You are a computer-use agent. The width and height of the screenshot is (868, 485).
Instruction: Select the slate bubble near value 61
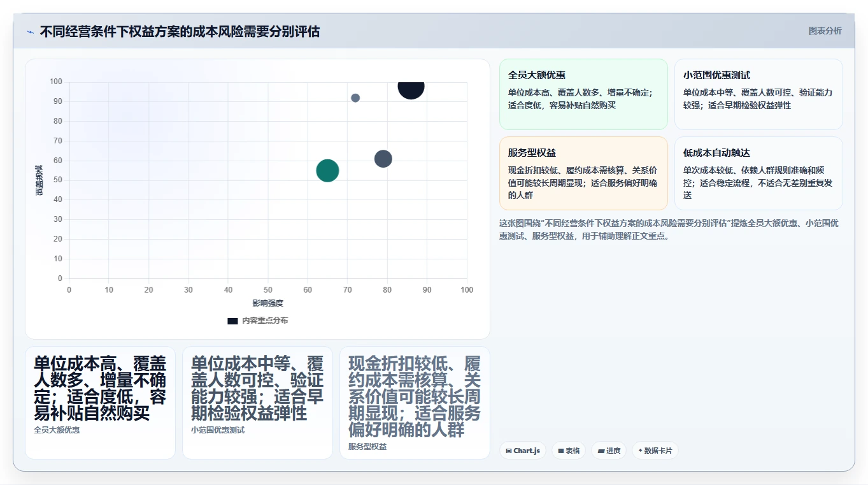[383, 159]
